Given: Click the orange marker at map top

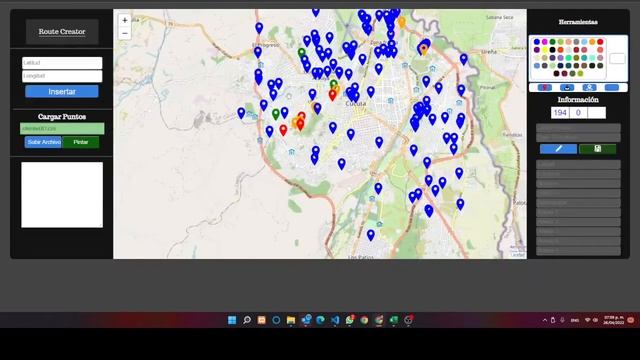Looking at the screenshot, I should pyautogui.click(x=402, y=22).
